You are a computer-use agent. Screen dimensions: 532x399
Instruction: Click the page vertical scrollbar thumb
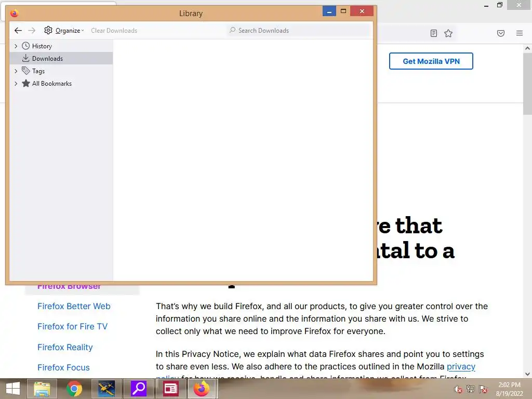(527, 83)
